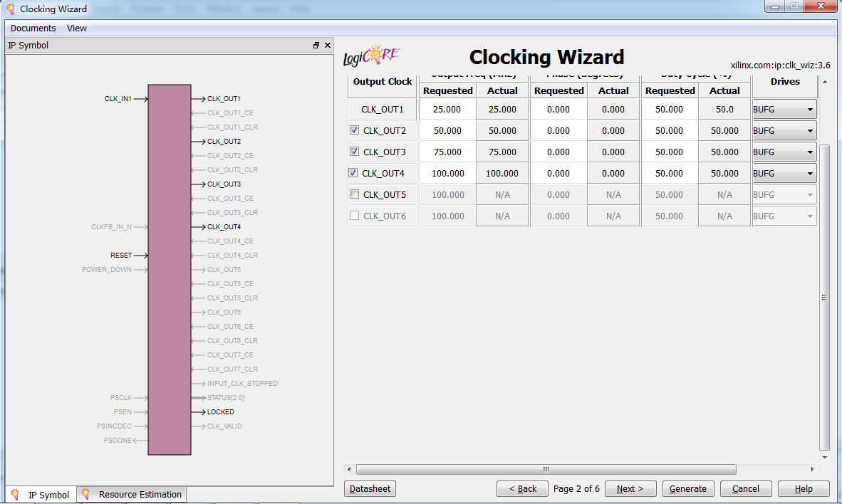Click POWER_DOWN port label in symbol
This screenshot has height=504, width=842.
click(106, 270)
